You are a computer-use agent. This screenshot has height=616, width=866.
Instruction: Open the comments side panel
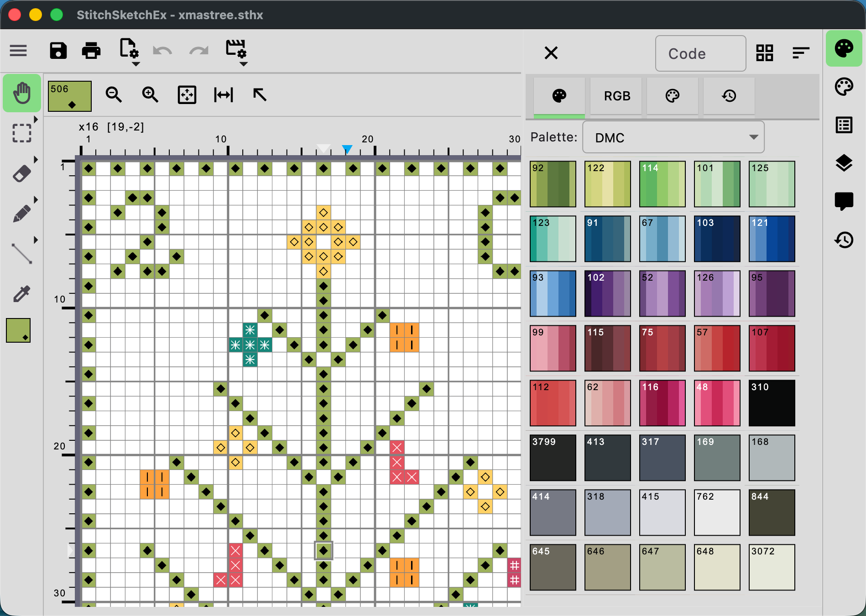point(844,201)
